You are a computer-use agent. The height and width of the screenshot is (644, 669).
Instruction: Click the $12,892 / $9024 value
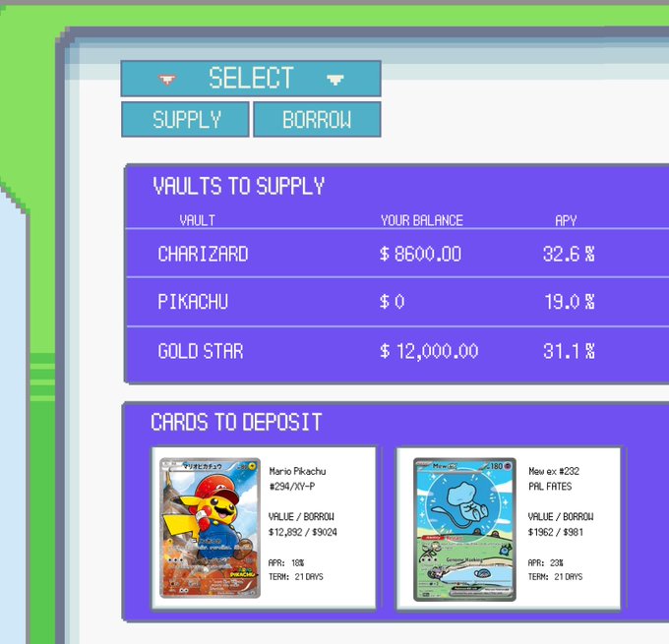click(x=302, y=532)
